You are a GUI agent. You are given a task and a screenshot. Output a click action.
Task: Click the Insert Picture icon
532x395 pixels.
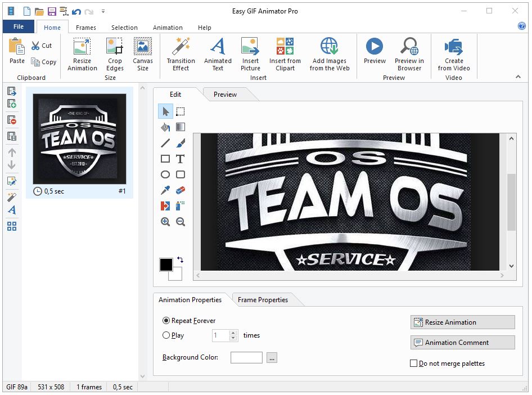point(250,46)
